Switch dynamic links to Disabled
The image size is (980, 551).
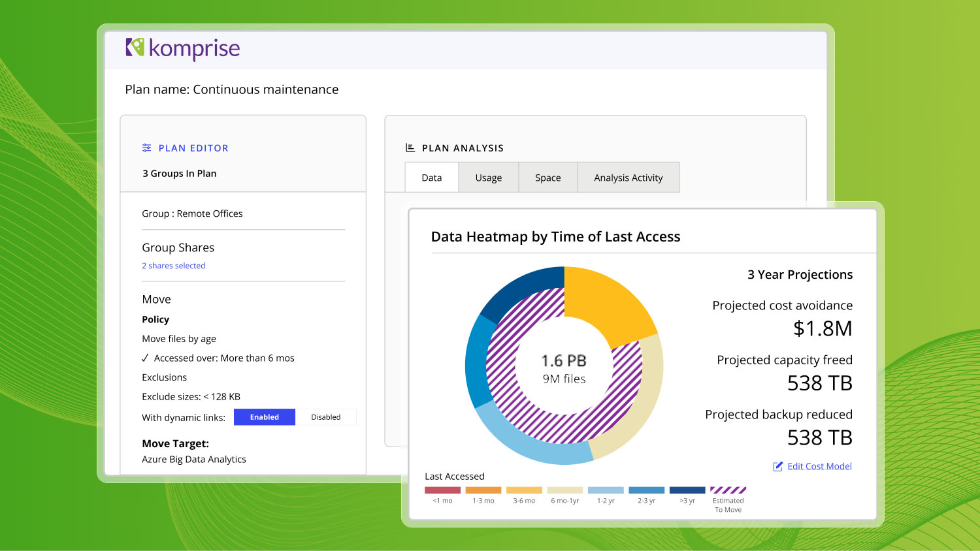pos(325,417)
